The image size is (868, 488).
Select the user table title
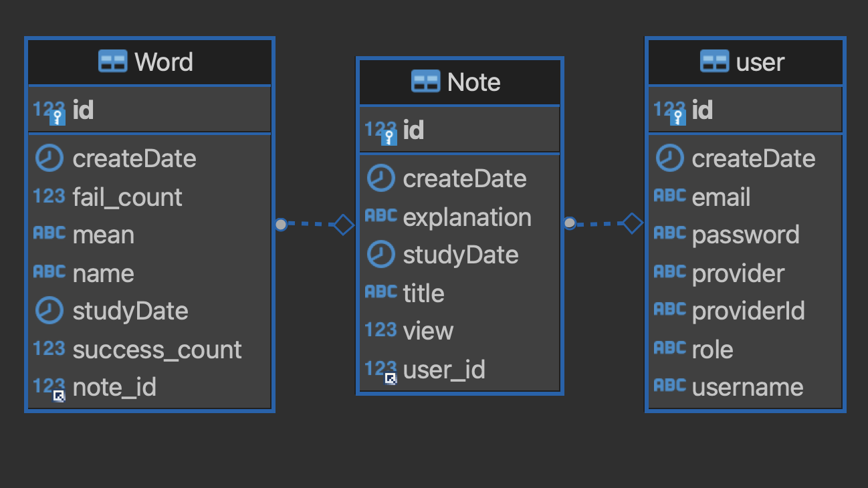[760, 62]
